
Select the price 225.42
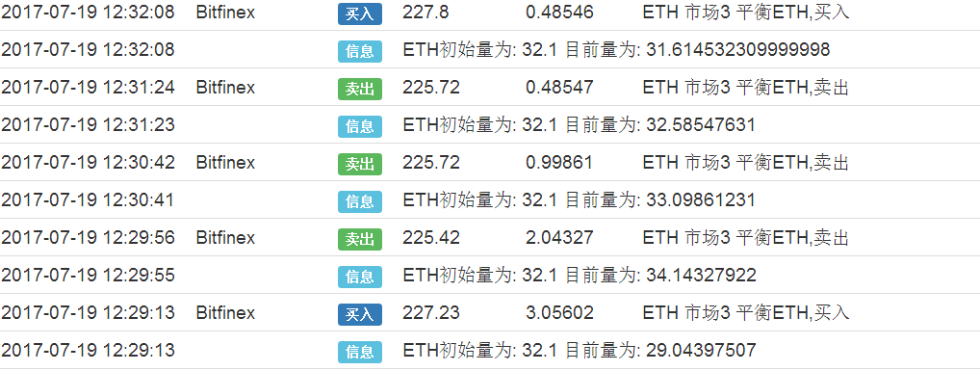[x=431, y=238]
